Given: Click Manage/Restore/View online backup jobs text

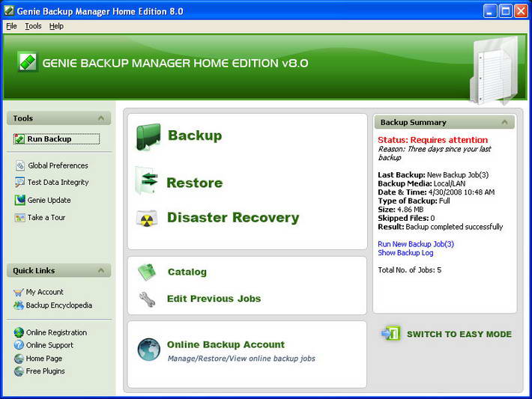Looking at the screenshot, I should 241,359.
